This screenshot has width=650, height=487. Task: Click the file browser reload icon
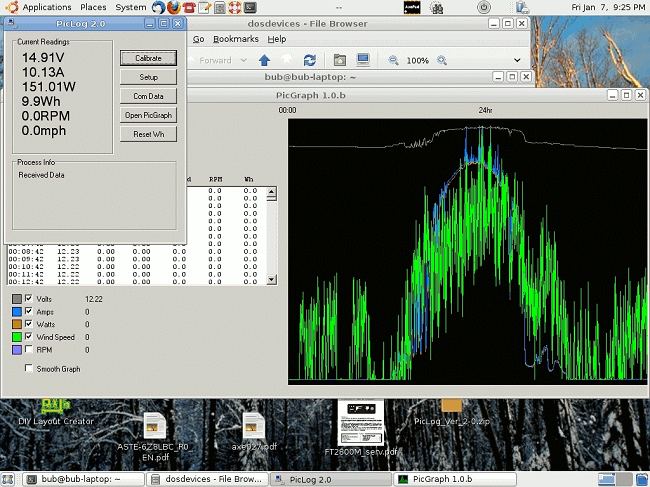[310, 60]
